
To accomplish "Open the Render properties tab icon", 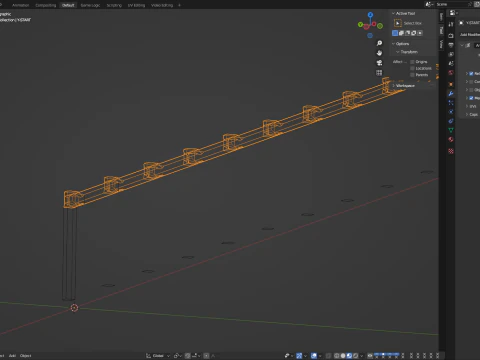I will point(451,36).
